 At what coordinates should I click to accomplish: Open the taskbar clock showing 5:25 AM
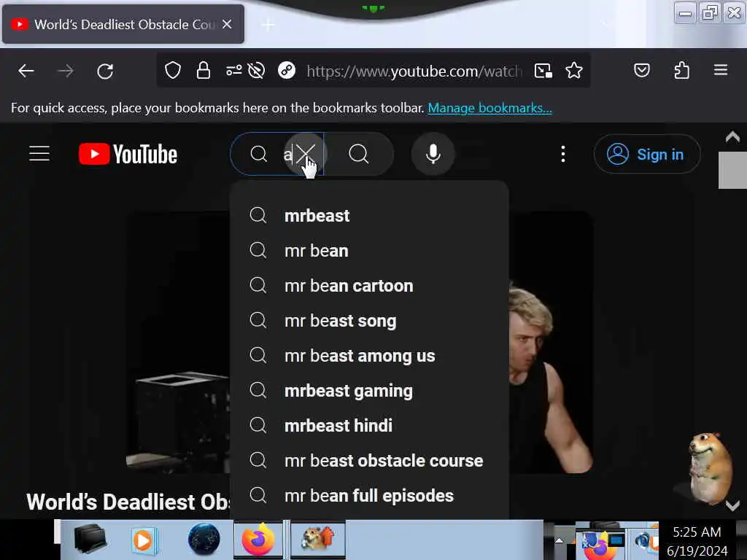point(697,541)
